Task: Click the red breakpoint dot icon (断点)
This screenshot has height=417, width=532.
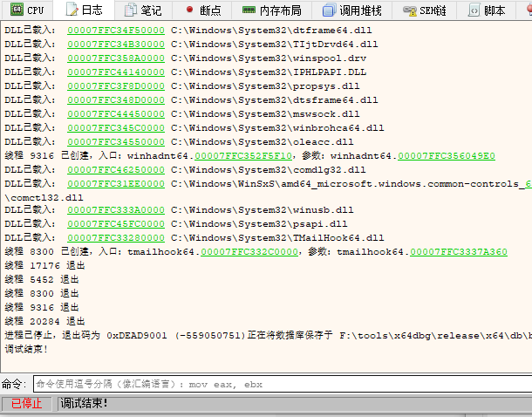Action: coord(189,10)
